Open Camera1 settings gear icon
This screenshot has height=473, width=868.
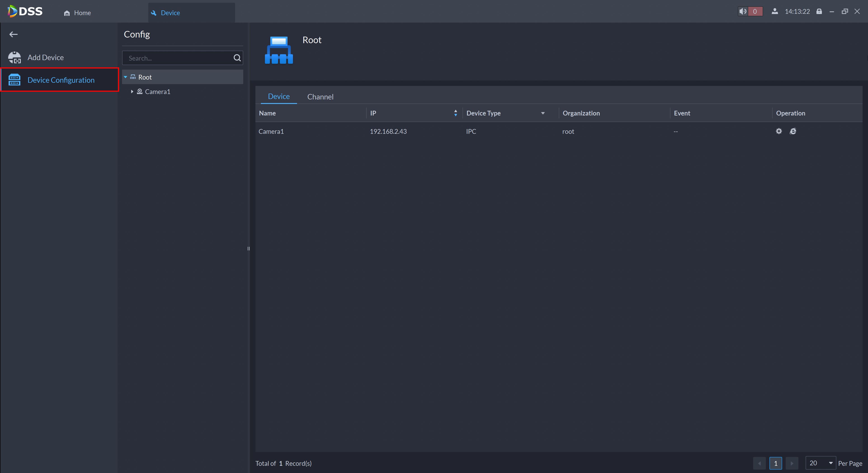[x=779, y=131]
